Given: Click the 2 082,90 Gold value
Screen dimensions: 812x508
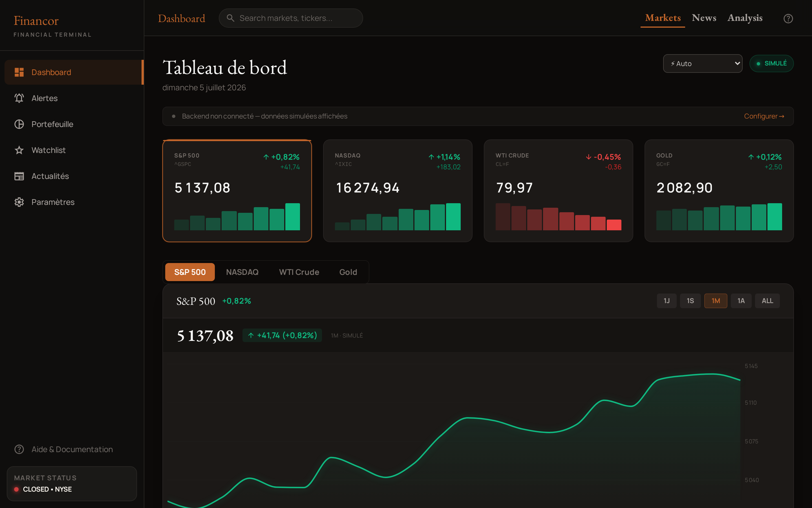Looking at the screenshot, I should tap(685, 188).
